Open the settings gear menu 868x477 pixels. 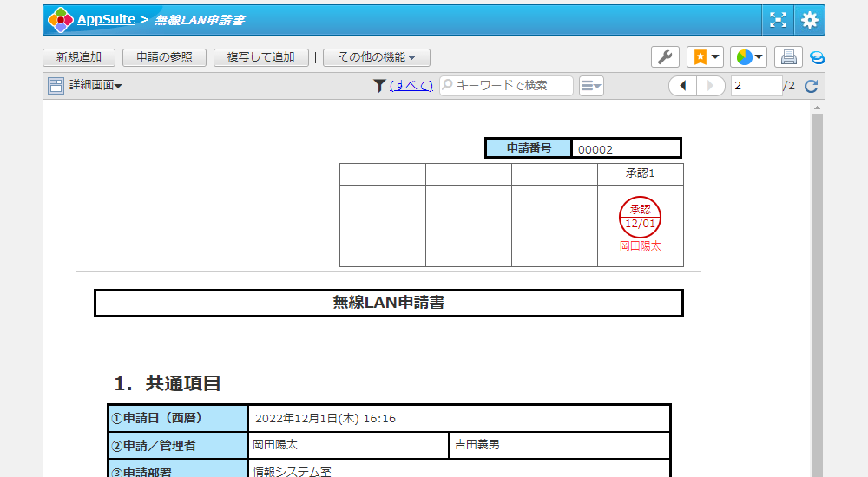coord(810,20)
